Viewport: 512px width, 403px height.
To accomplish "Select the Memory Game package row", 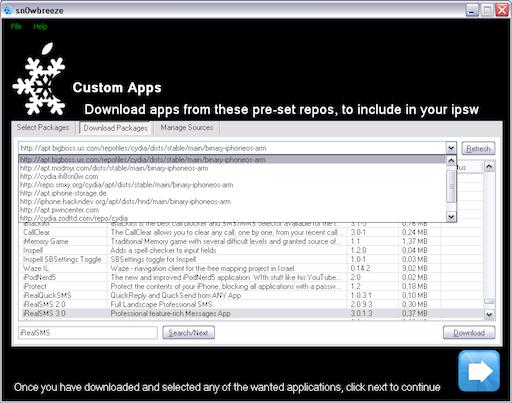I will [252, 241].
